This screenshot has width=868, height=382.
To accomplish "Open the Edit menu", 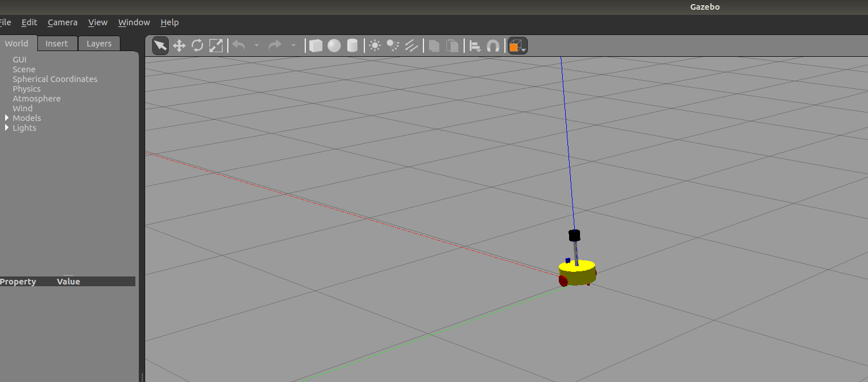I will pos(29,22).
